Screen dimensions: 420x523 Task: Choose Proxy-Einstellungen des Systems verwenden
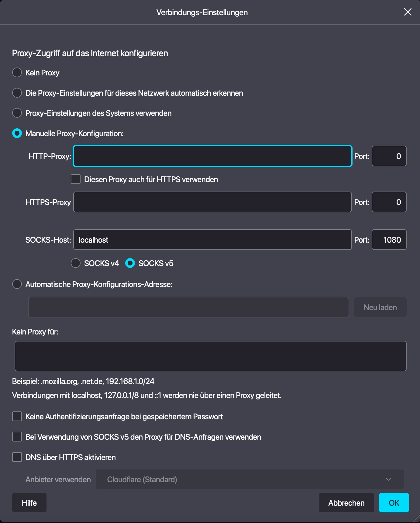17,113
